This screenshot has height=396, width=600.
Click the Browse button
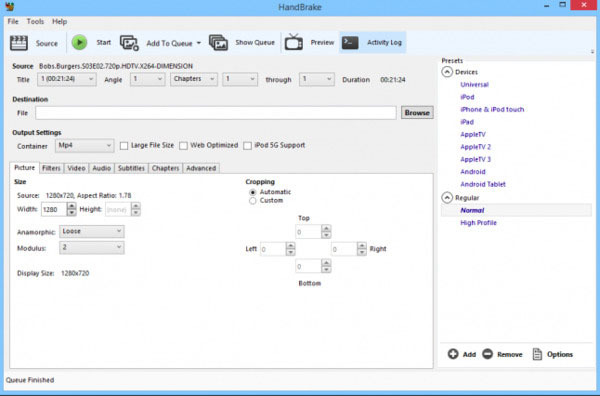[417, 113]
